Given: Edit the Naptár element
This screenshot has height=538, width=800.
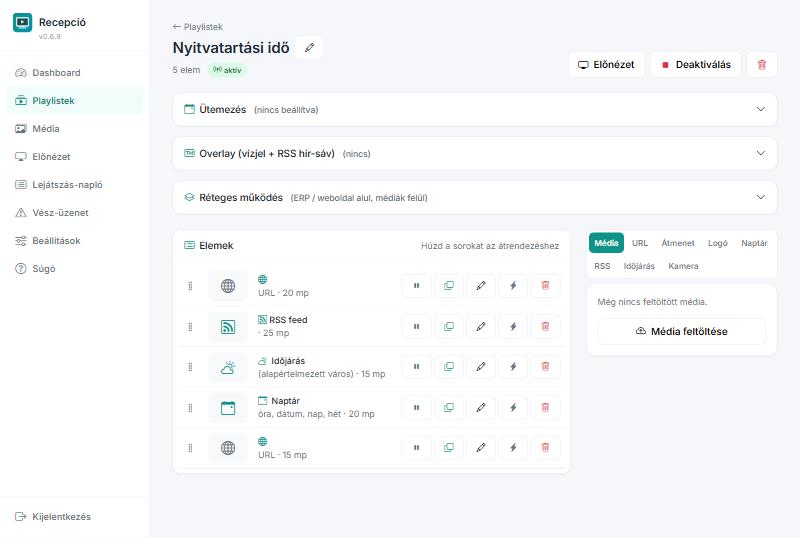Looking at the screenshot, I should coord(481,408).
